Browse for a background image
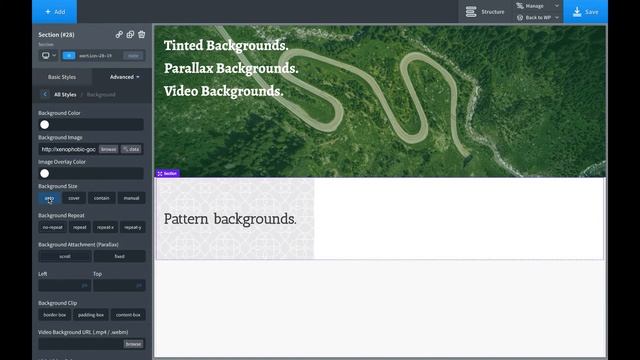 pyautogui.click(x=108, y=149)
